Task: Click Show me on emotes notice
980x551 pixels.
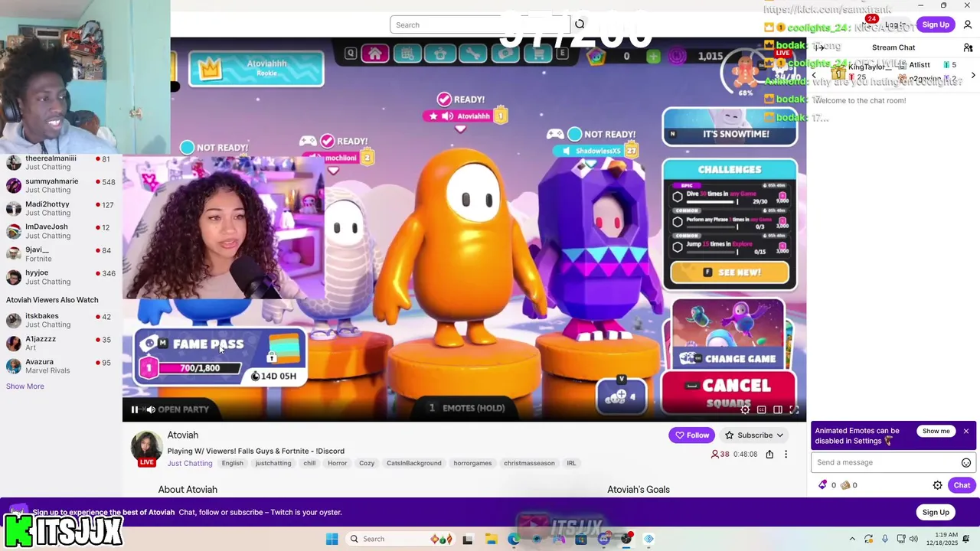Action: 936,431
